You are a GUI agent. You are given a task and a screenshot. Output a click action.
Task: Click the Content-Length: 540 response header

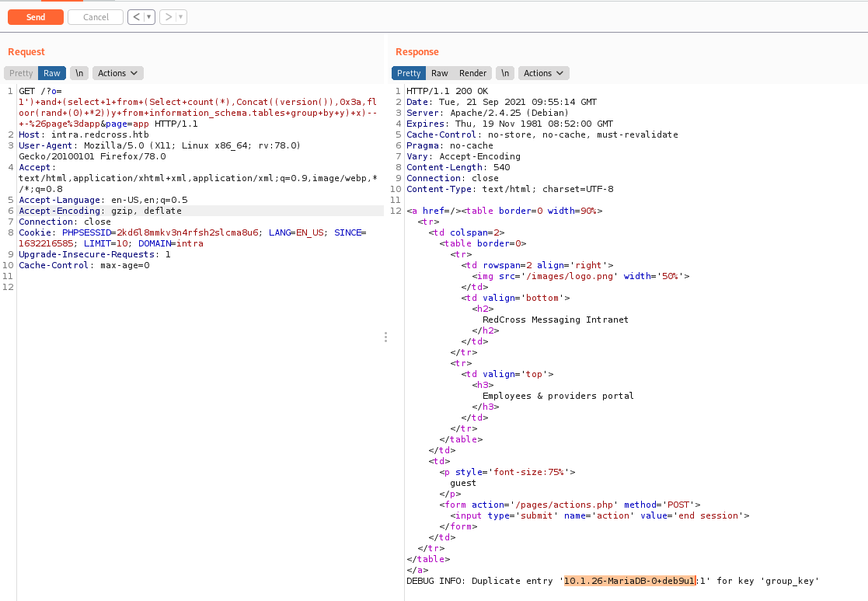pos(458,167)
